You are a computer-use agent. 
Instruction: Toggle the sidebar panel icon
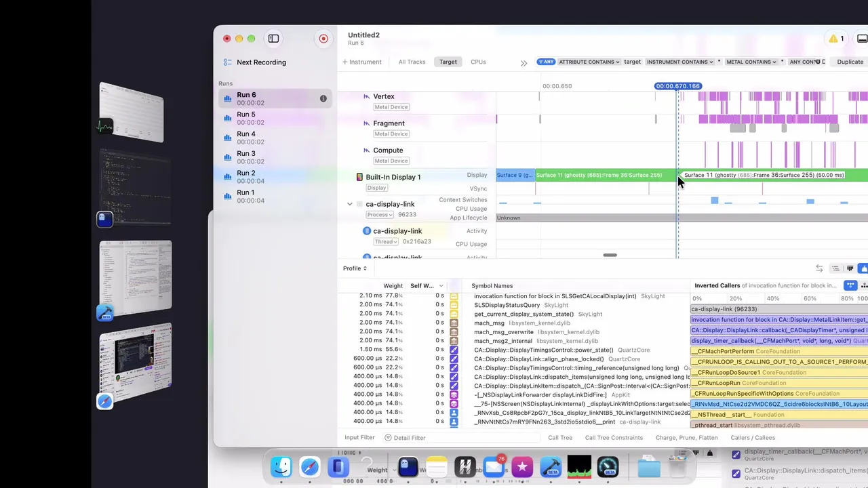(273, 39)
